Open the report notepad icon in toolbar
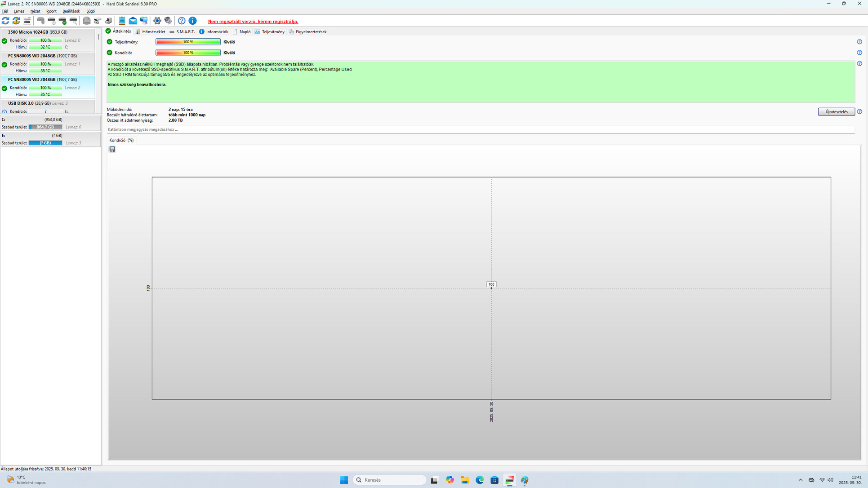Screen dimensions: 868x488 (x=122, y=21)
